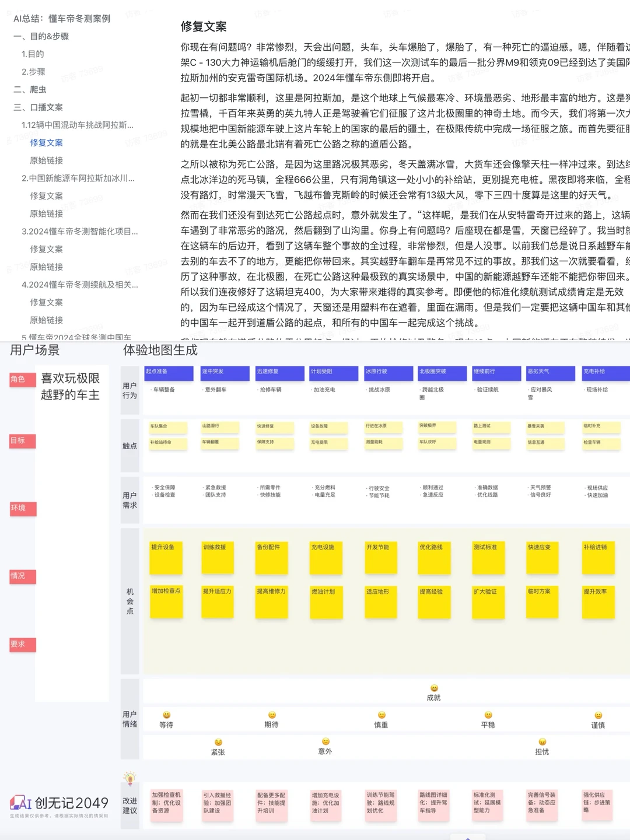Click the 机会点 row label

tap(129, 601)
